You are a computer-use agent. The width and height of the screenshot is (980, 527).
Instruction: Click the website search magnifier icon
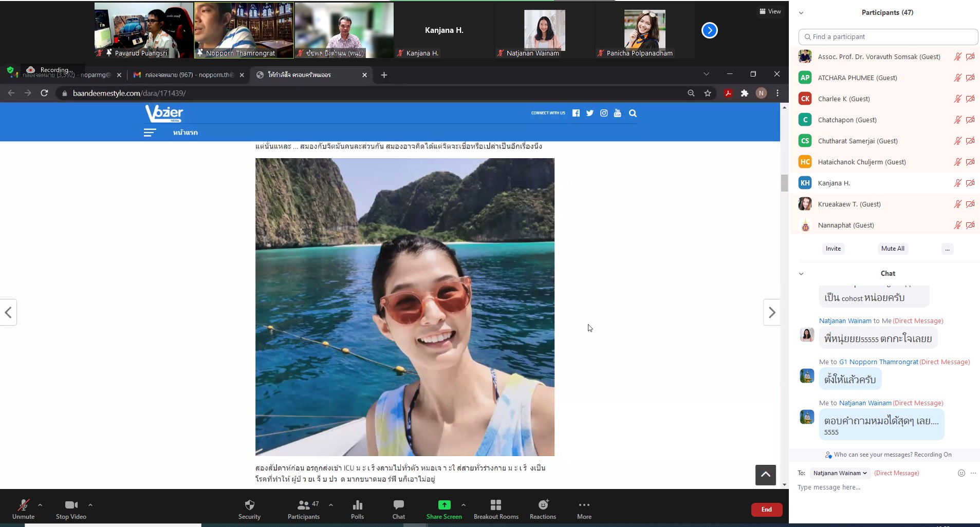[x=633, y=113]
